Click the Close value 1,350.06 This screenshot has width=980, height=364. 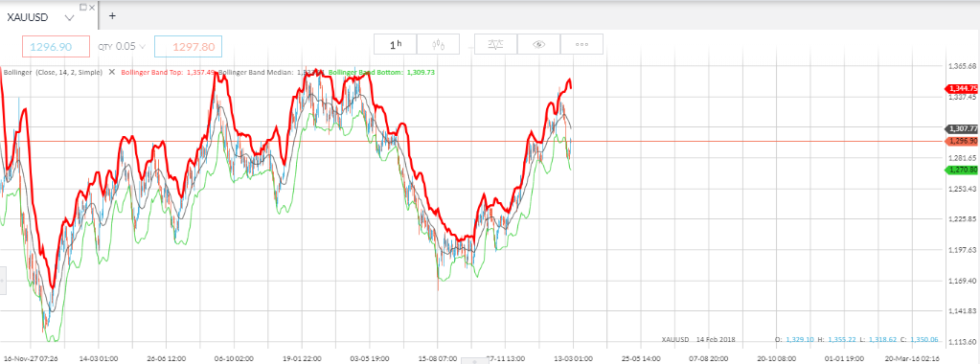point(924,340)
